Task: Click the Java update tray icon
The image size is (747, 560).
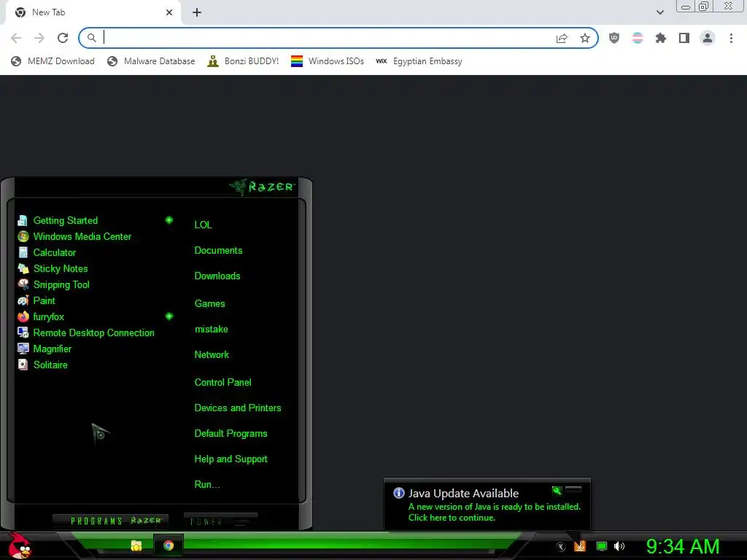Action: coord(580,546)
